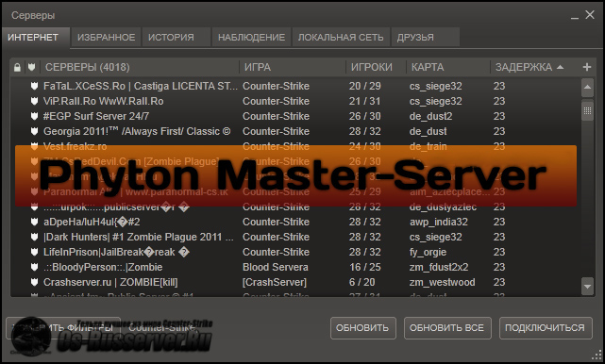
Task: Click VAC shield icon of Dark Hunters row
Action: (34, 237)
